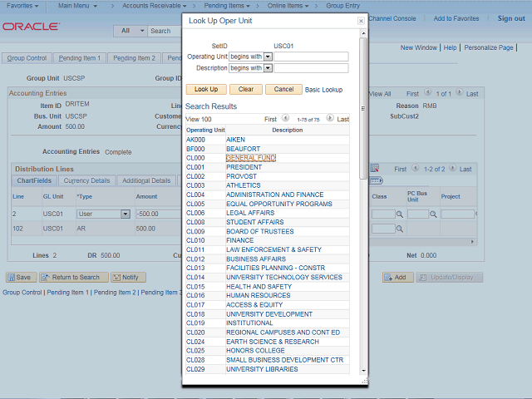
Task: Open Personalize Page link
Action: point(489,47)
